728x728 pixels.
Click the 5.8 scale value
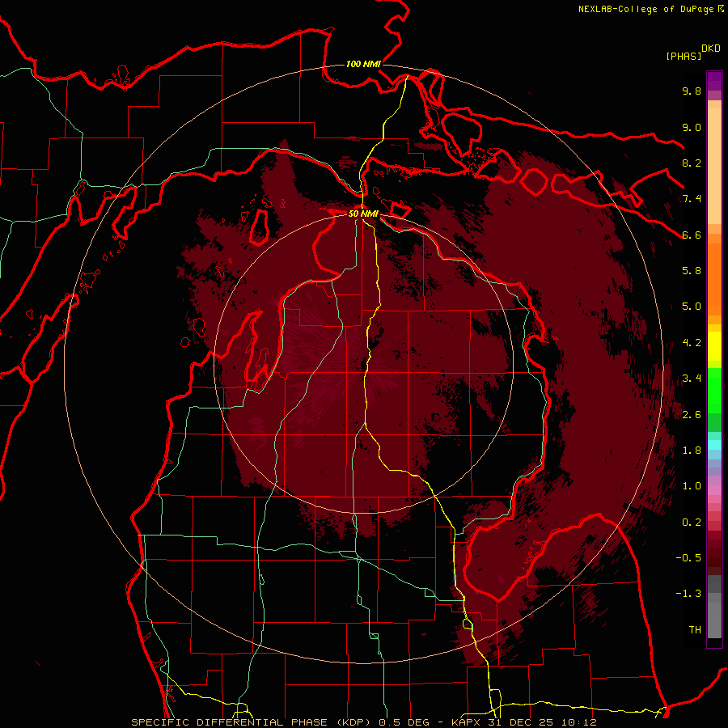pos(692,271)
